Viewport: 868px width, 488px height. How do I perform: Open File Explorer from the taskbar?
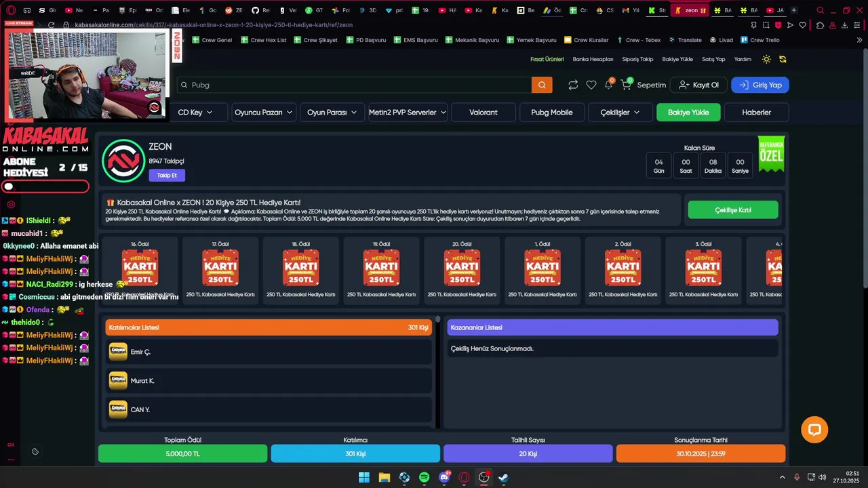coord(384,477)
